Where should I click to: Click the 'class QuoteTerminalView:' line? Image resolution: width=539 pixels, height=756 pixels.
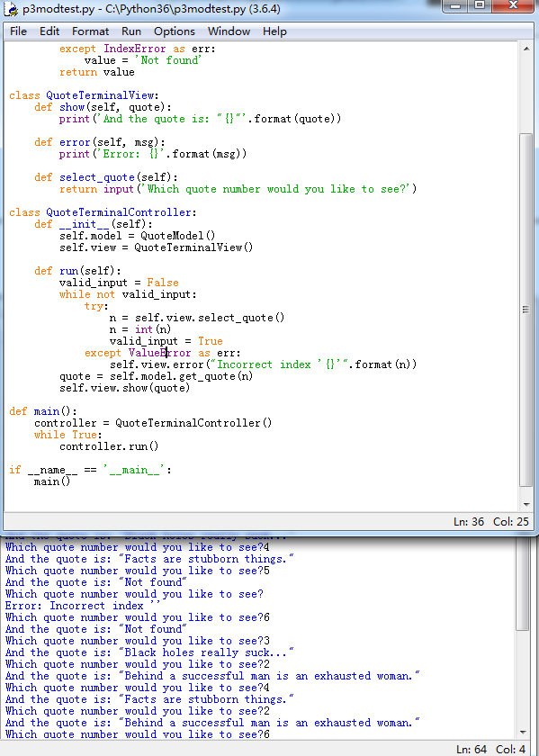coord(84,95)
